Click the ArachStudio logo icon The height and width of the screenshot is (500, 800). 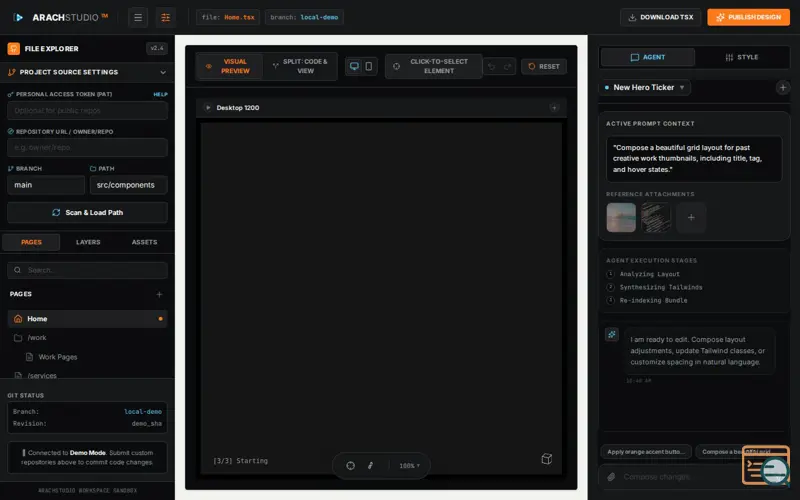pyautogui.click(x=18, y=17)
